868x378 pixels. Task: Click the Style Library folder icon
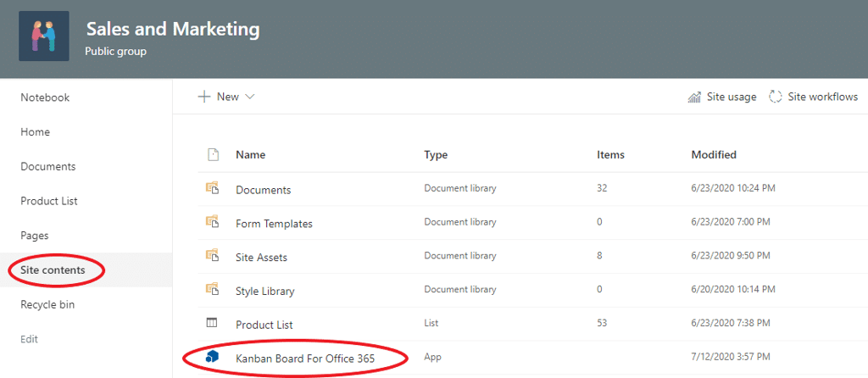pyautogui.click(x=213, y=290)
